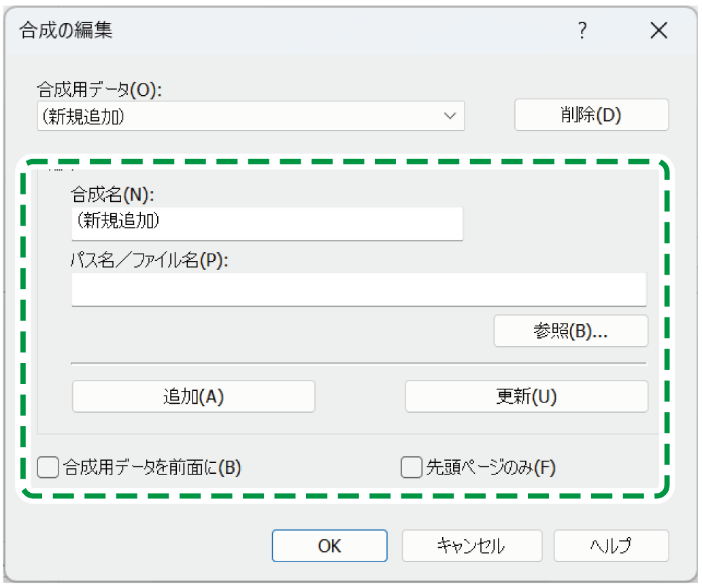Click the パス名／ファイル名(P) input field

point(359,289)
